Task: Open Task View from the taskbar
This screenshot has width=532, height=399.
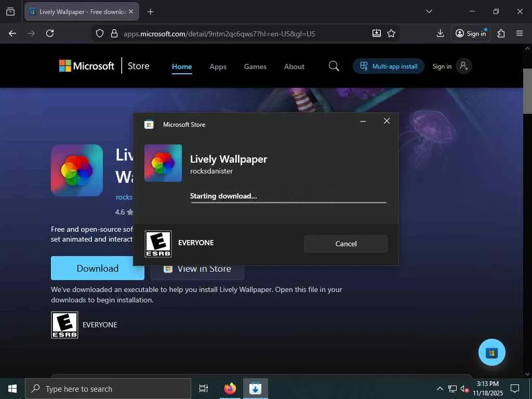Action: 203,389
